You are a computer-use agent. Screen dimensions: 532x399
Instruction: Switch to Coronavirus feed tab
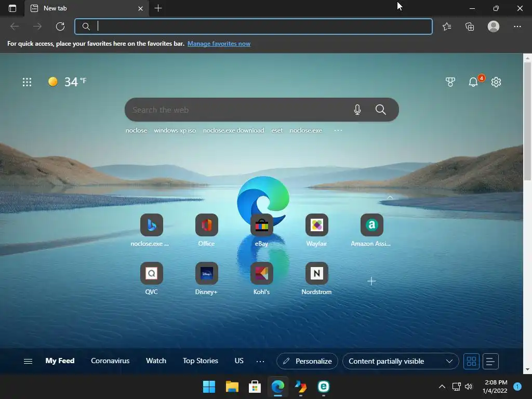[110, 361]
